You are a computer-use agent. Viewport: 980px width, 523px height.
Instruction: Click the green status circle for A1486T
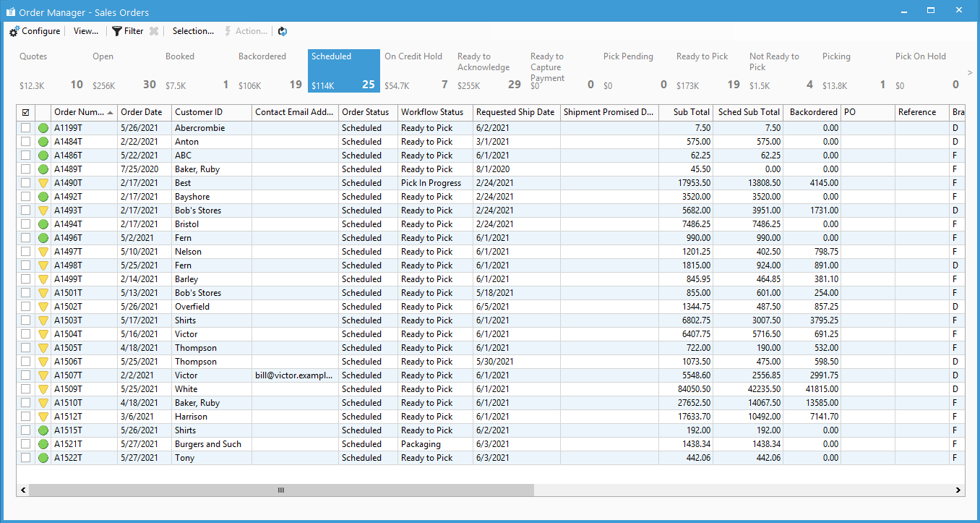43,156
